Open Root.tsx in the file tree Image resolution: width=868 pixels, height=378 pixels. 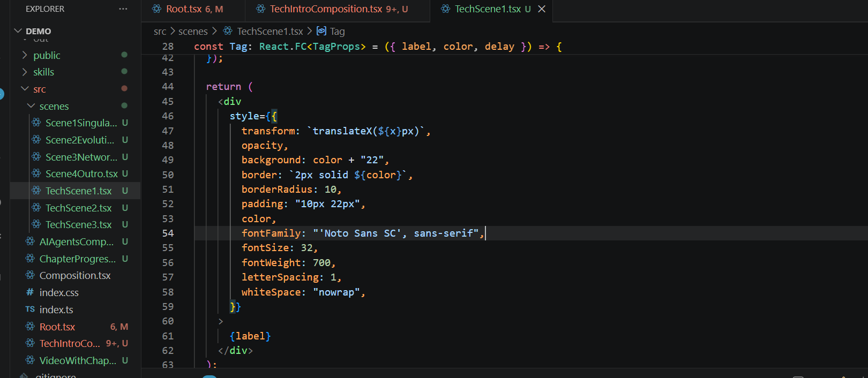pyautogui.click(x=57, y=327)
